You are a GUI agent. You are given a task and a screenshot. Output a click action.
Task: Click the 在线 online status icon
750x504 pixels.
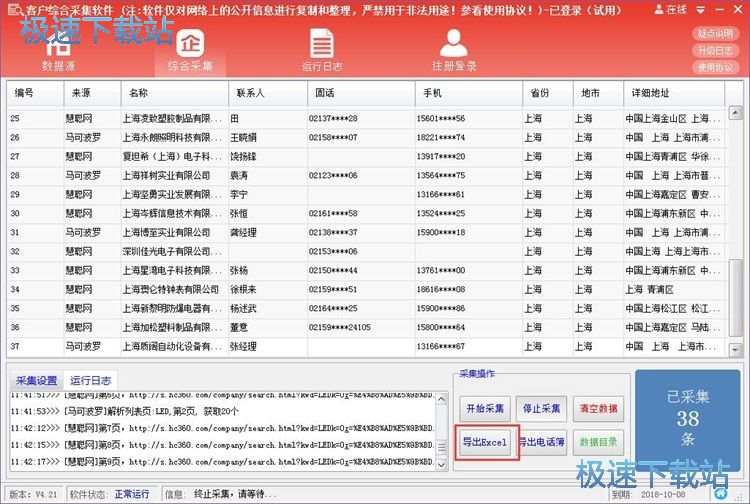tap(671, 9)
